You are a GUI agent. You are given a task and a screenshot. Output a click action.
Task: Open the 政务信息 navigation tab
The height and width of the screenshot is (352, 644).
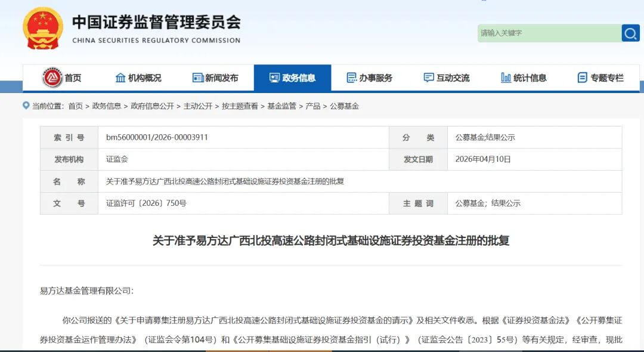click(292, 78)
